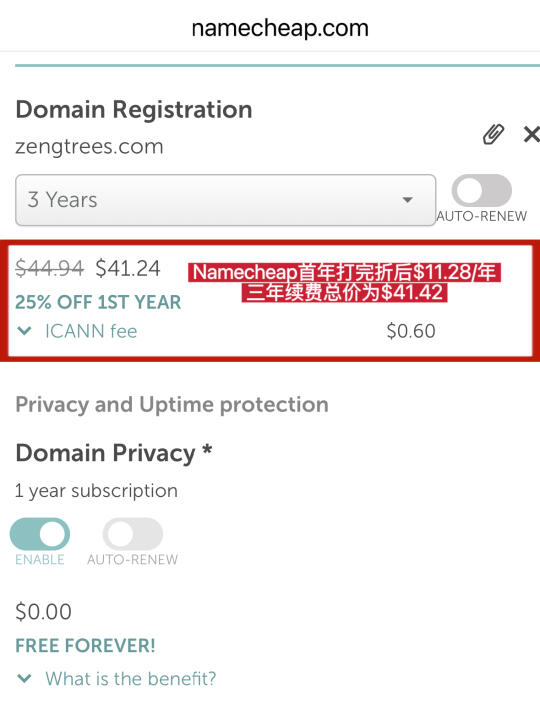Click the paperclip icon beside zengtrees.com

point(493,134)
